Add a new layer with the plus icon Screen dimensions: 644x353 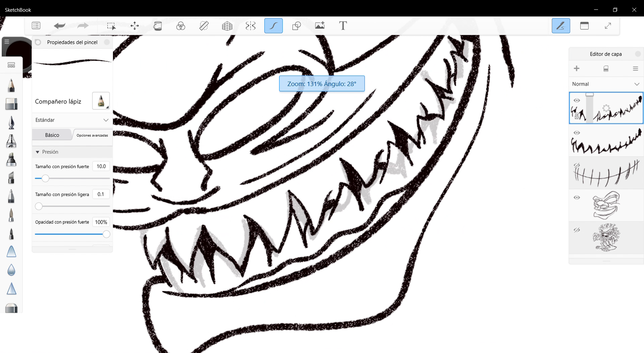point(577,68)
